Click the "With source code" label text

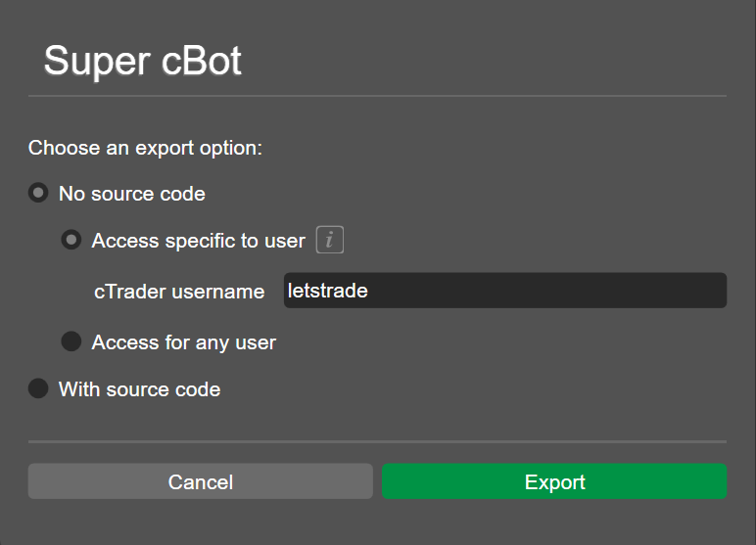139,389
